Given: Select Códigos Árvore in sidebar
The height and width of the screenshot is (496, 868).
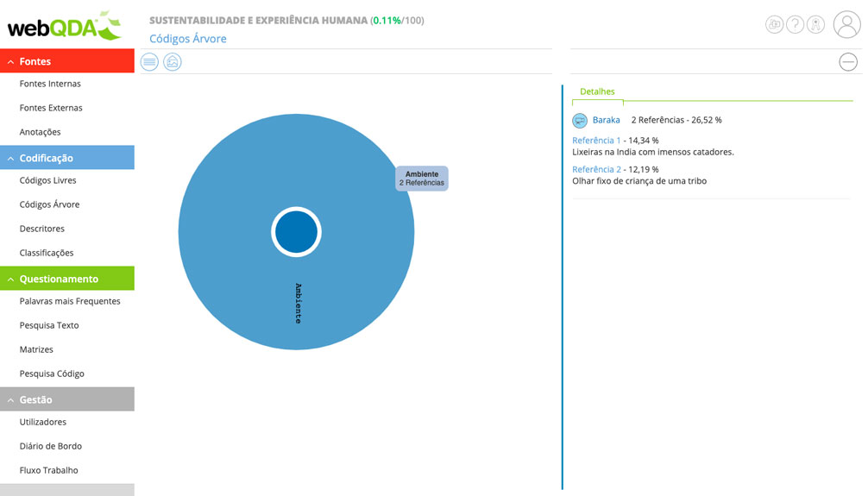Looking at the screenshot, I should [x=49, y=204].
